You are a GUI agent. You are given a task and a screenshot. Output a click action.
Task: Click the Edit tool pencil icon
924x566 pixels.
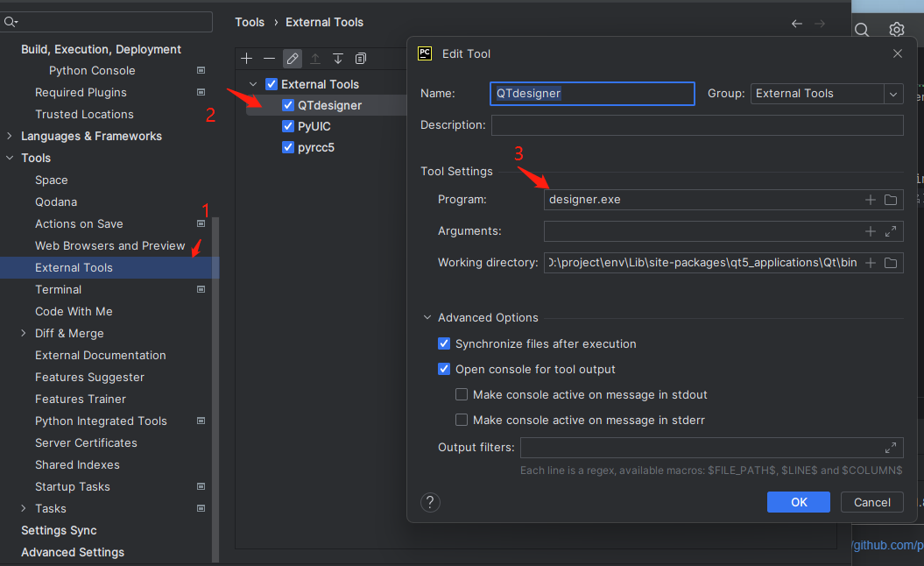click(x=293, y=59)
